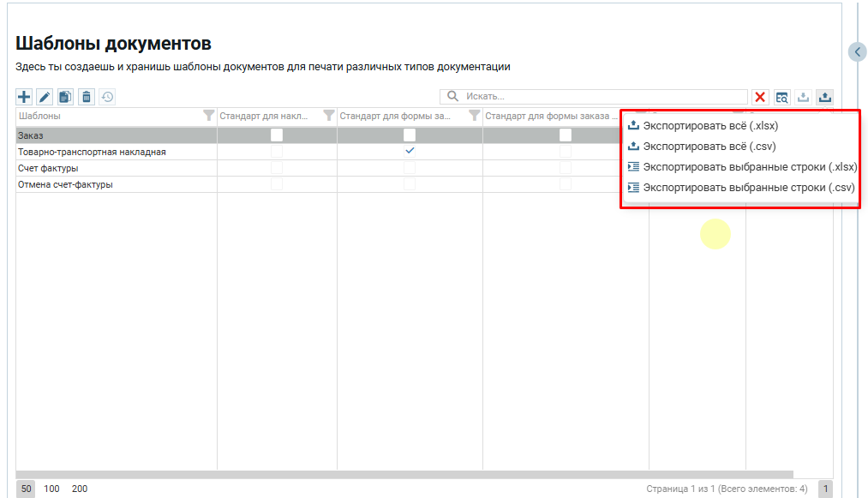This screenshot has width=868, height=498.
Task: Uncheck the checkmark in Товарно-транспортная накладная row
Action: pyautogui.click(x=410, y=152)
